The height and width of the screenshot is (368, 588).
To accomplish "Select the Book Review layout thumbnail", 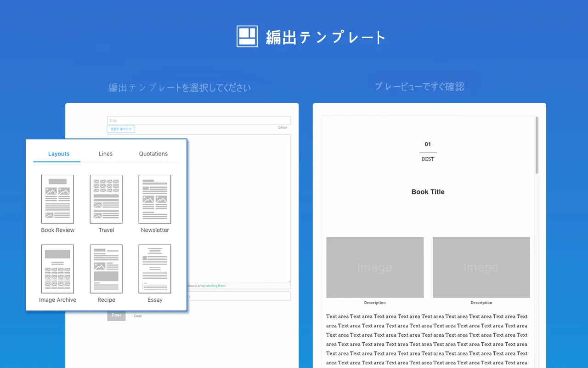I will (x=57, y=199).
